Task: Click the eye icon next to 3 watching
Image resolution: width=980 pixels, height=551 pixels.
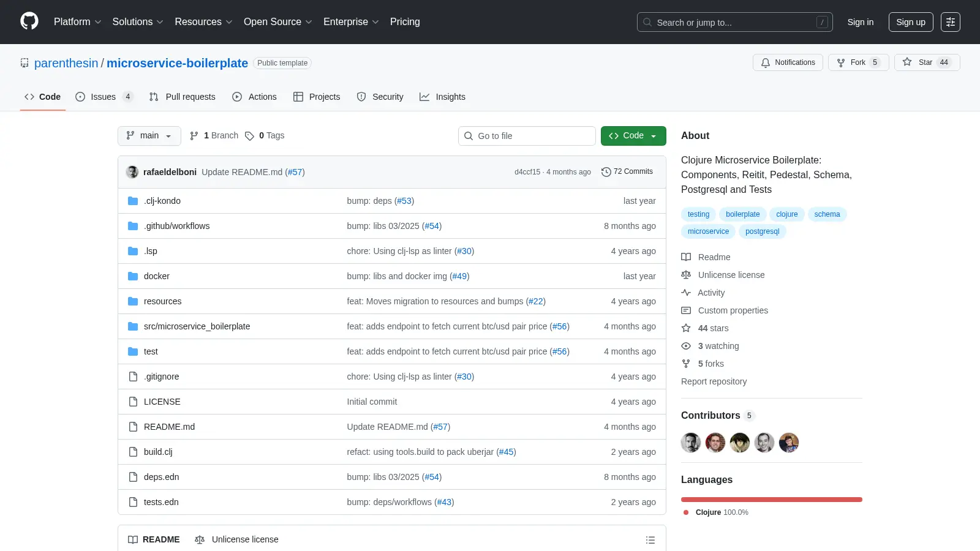Action: pyautogui.click(x=686, y=346)
